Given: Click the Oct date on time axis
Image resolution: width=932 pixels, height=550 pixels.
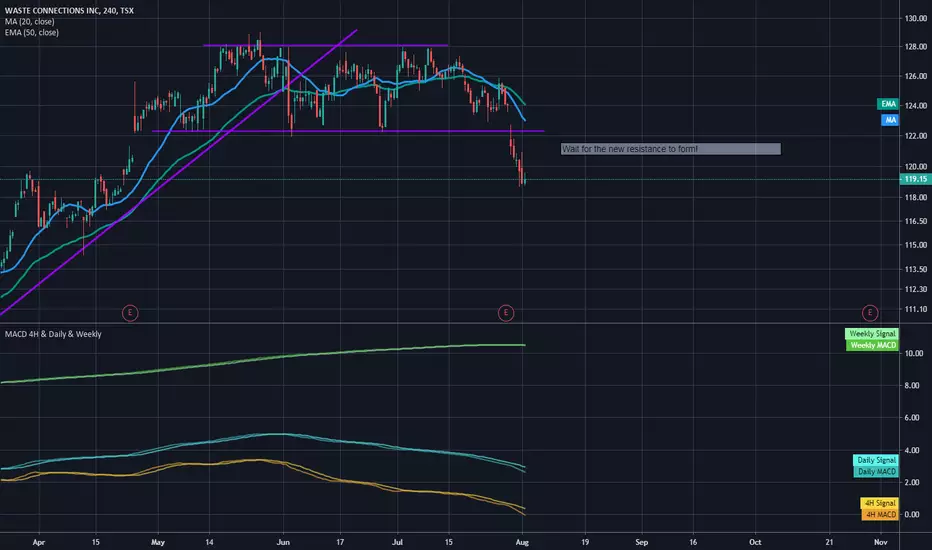Looking at the screenshot, I should click(x=755, y=542).
